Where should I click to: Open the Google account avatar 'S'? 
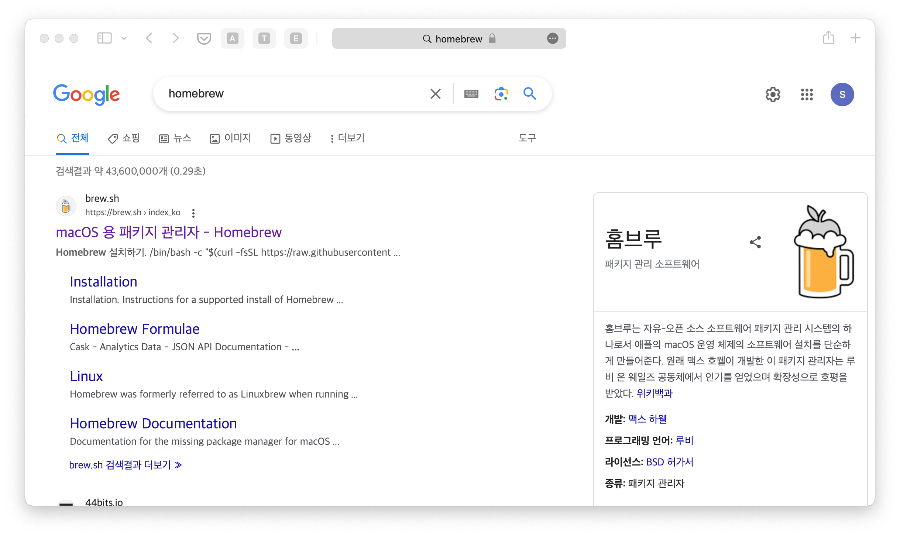click(x=842, y=94)
